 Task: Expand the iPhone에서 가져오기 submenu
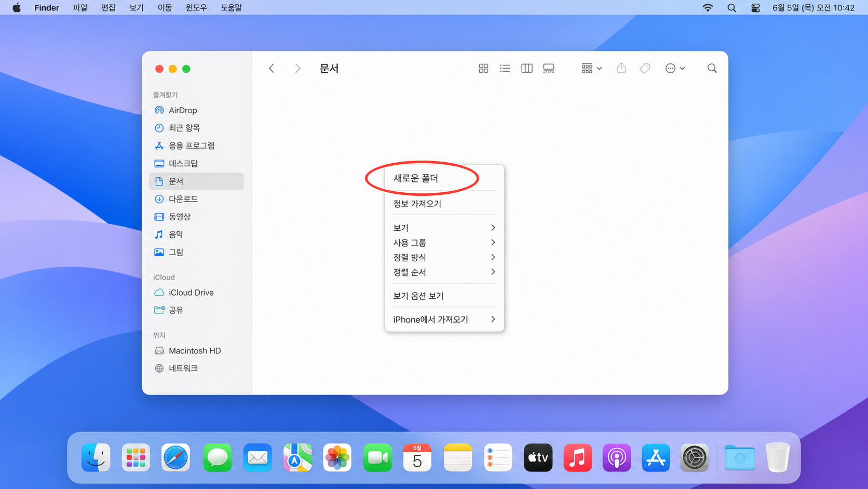tap(444, 320)
